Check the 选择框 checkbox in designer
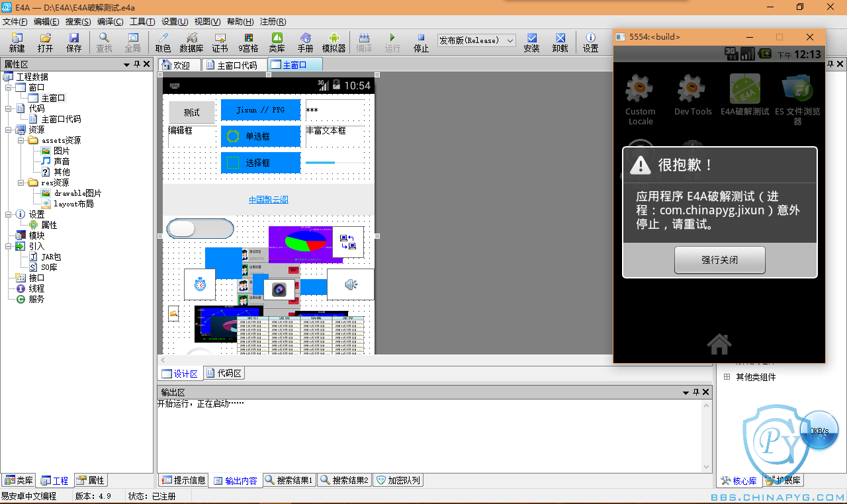Image resolution: width=847 pixels, height=504 pixels. coord(261,163)
